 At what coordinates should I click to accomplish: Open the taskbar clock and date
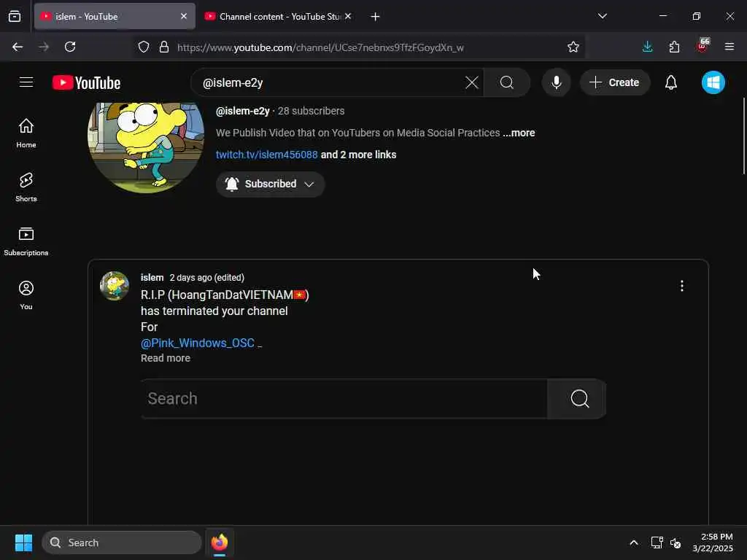point(713,542)
